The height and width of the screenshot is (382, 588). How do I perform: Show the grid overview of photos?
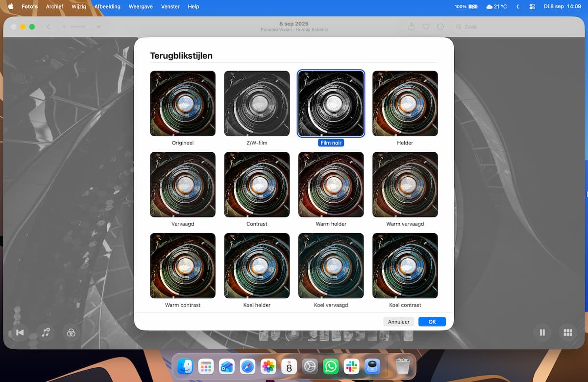tap(568, 333)
